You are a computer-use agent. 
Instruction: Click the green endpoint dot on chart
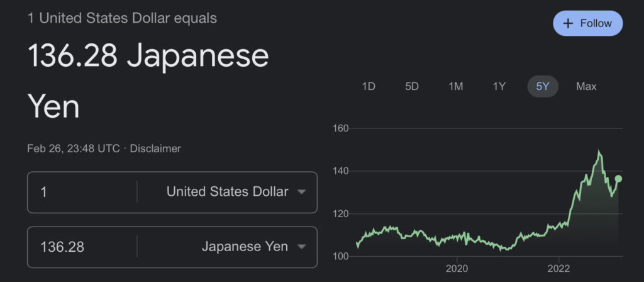pyautogui.click(x=618, y=179)
